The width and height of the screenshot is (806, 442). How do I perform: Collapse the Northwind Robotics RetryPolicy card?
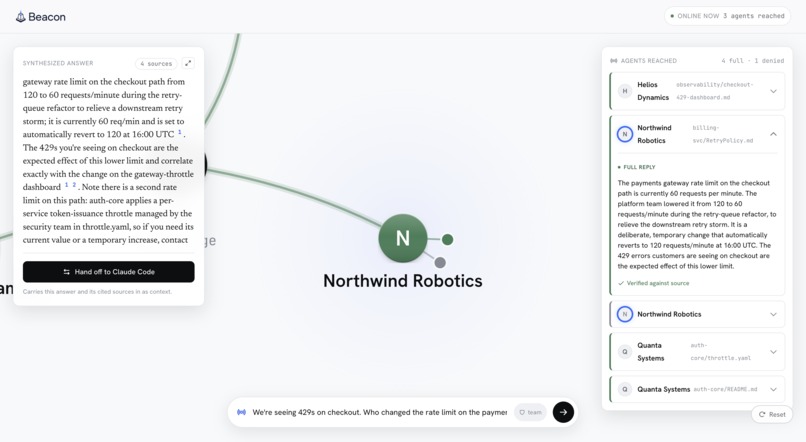(773, 134)
